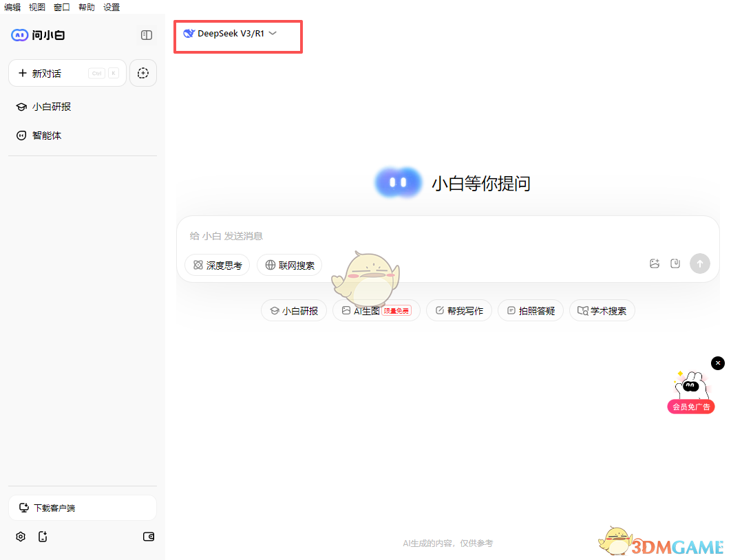Click the 问小白 logo icon
The width and height of the screenshot is (731, 560).
click(19, 34)
